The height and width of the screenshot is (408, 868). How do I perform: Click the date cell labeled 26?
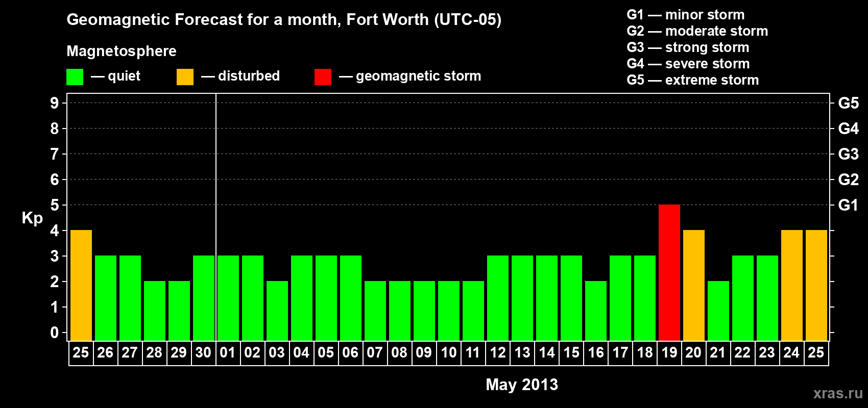click(106, 353)
